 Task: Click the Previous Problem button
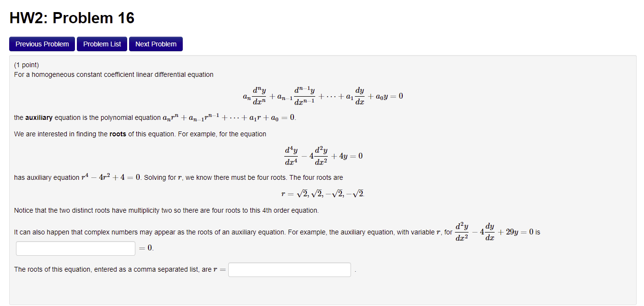pyautogui.click(x=42, y=44)
